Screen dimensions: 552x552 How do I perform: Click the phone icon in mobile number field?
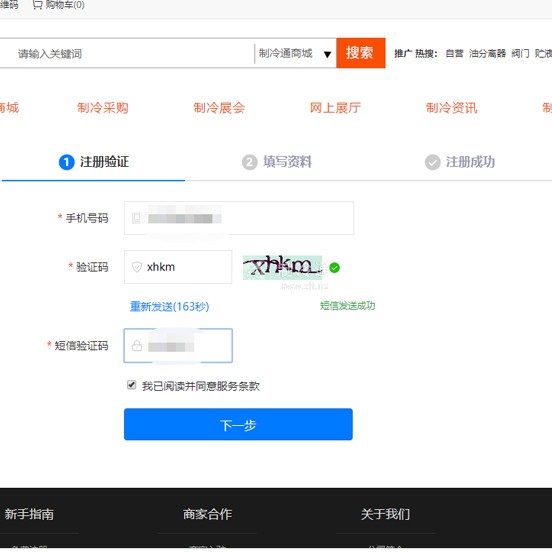tap(136, 218)
